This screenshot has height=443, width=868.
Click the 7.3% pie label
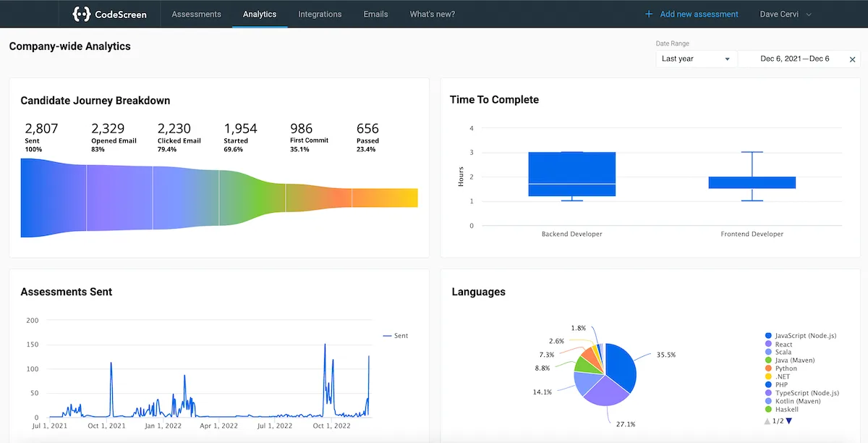(547, 355)
